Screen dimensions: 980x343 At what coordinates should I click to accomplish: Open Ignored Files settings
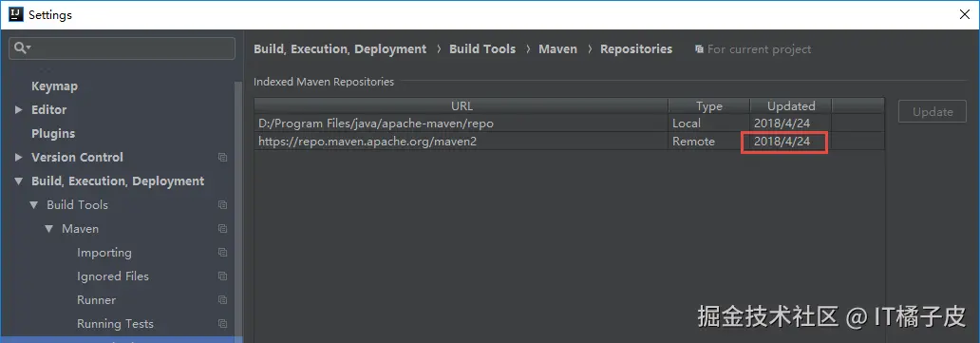(x=113, y=276)
